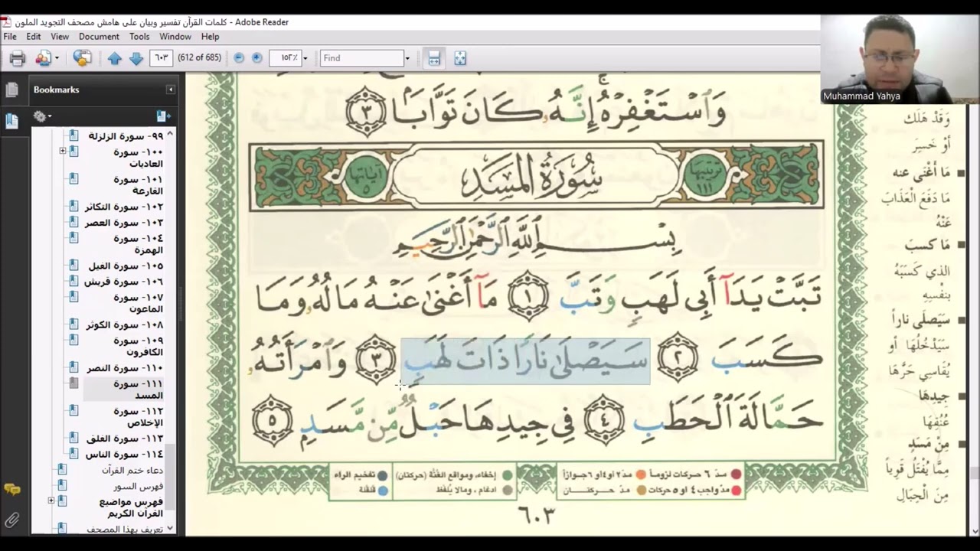
Task: Open the Window menu
Action: tap(175, 37)
